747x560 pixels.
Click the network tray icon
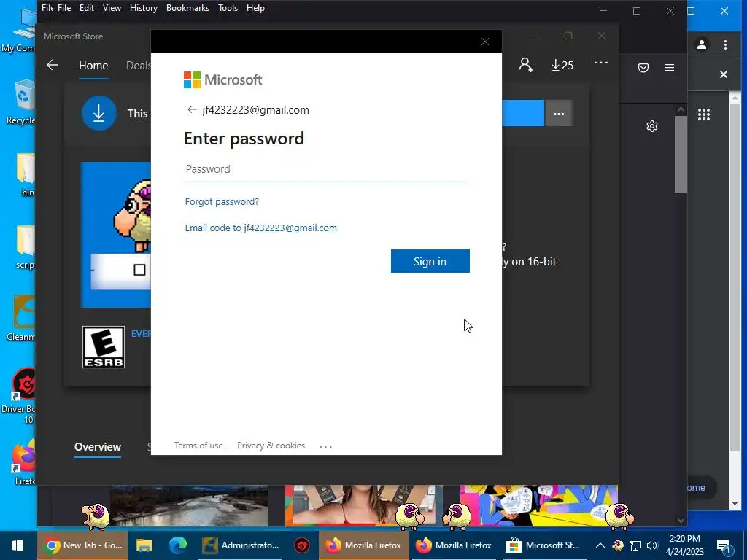(x=635, y=545)
